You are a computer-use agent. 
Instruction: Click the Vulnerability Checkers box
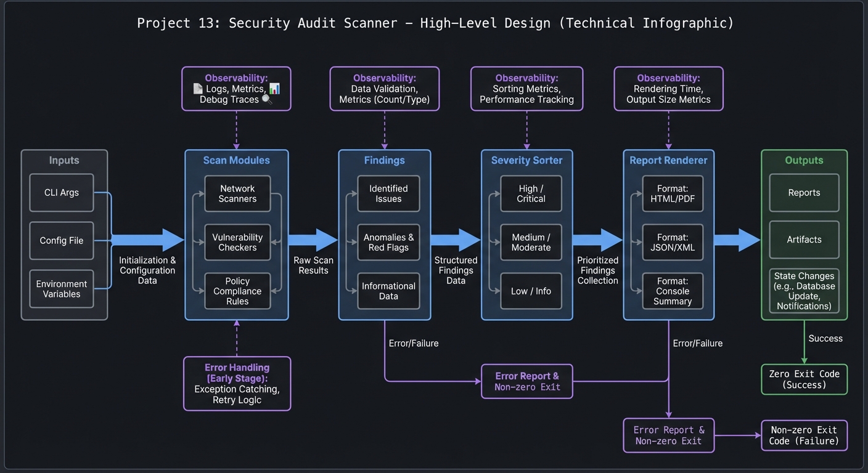click(x=237, y=242)
